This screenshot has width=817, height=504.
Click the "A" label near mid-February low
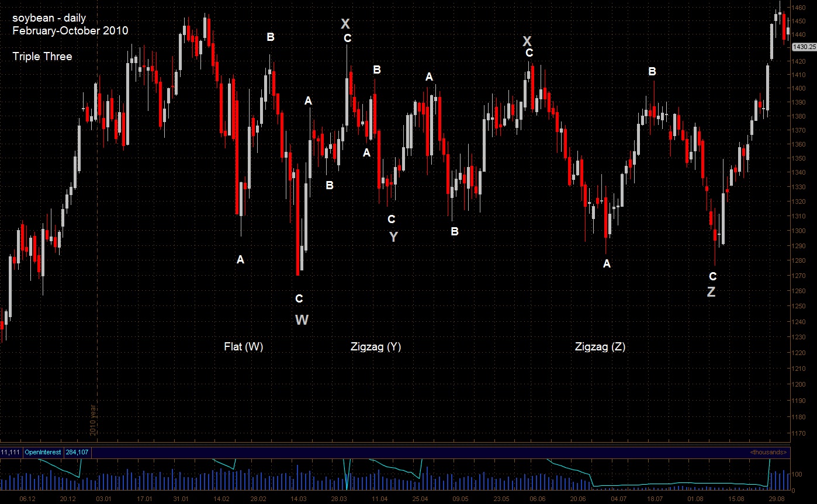[x=241, y=260]
